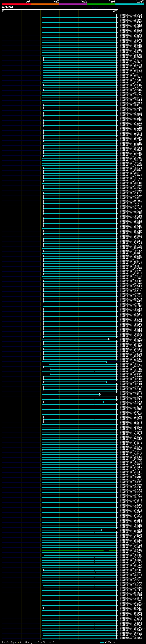
Task: Click the label UniRef100_B9TLU0
Action: click(131, 93)
